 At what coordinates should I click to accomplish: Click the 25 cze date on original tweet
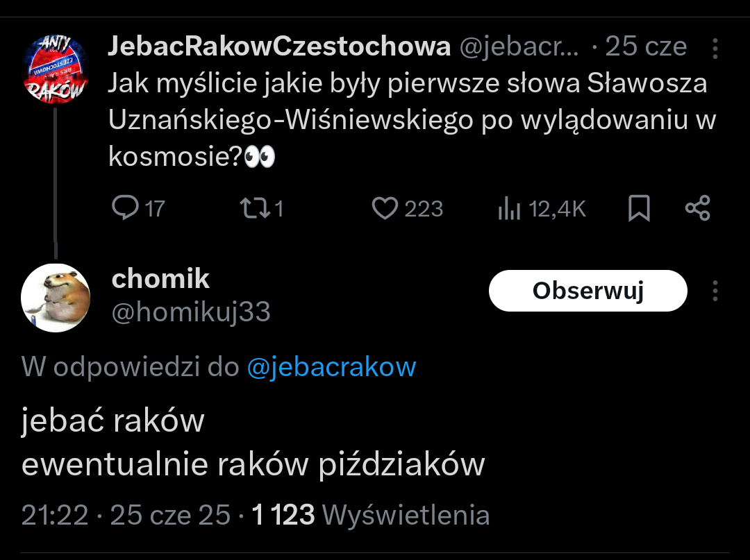click(645, 46)
